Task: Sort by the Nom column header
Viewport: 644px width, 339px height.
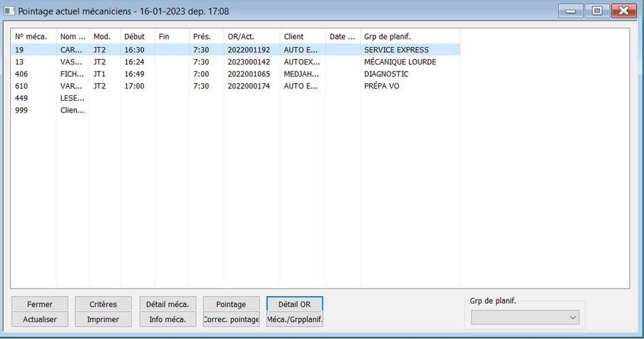Action: click(73, 37)
